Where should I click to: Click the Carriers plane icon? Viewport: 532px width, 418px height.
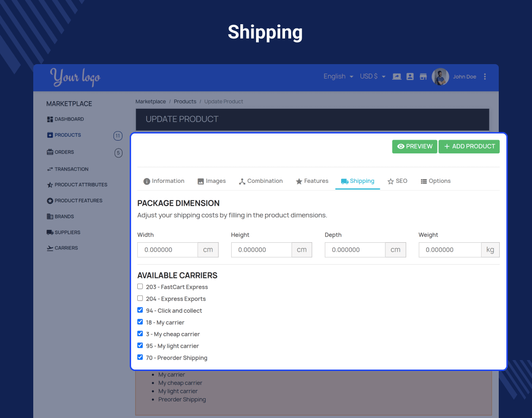[x=50, y=248]
